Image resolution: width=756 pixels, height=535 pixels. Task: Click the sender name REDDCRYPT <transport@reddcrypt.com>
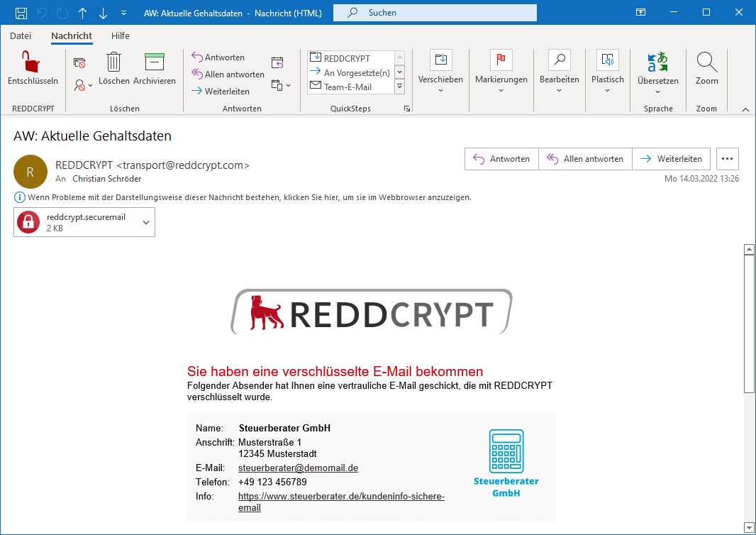tap(152, 165)
